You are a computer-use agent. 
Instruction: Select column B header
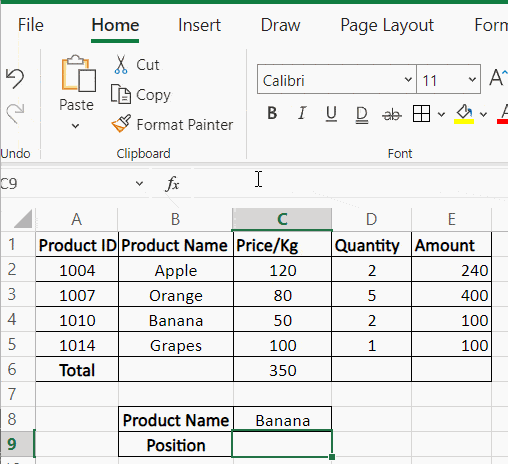[176, 219]
